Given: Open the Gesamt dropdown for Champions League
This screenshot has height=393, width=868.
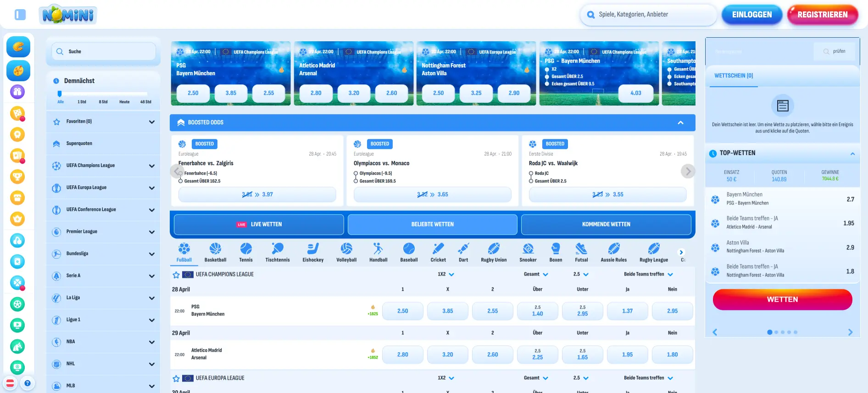Looking at the screenshot, I should tap(536, 274).
